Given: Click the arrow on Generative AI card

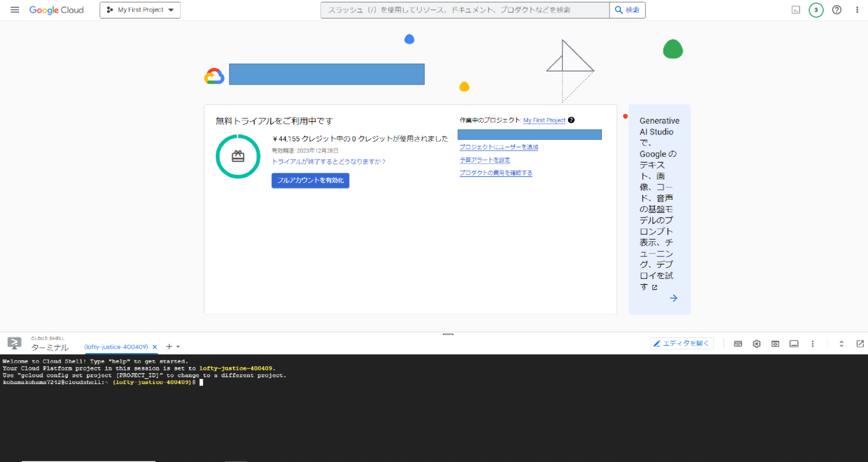Looking at the screenshot, I should pyautogui.click(x=673, y=298).
